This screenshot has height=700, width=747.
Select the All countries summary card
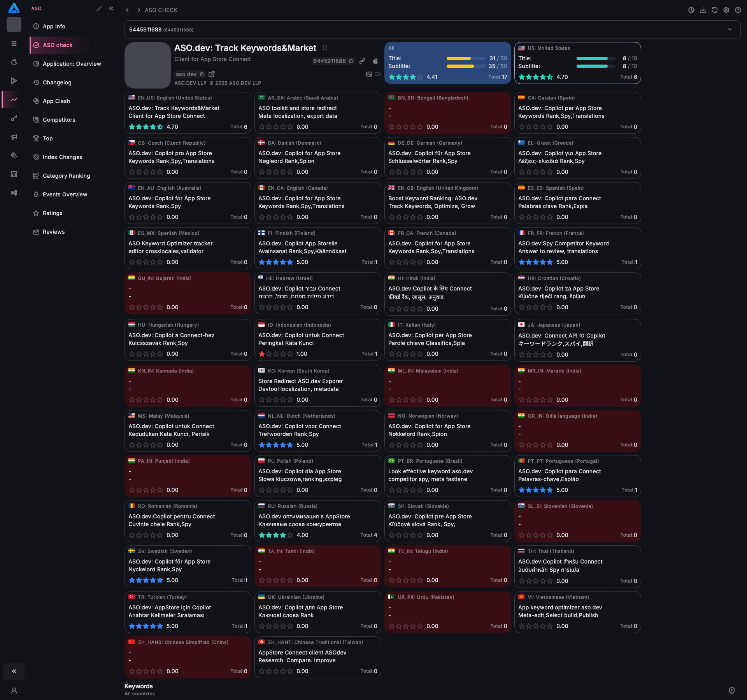click(x=448, y=63)
